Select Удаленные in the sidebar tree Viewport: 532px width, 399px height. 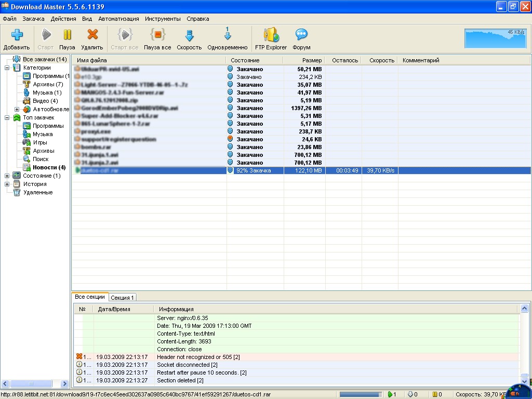pos(37,192)
